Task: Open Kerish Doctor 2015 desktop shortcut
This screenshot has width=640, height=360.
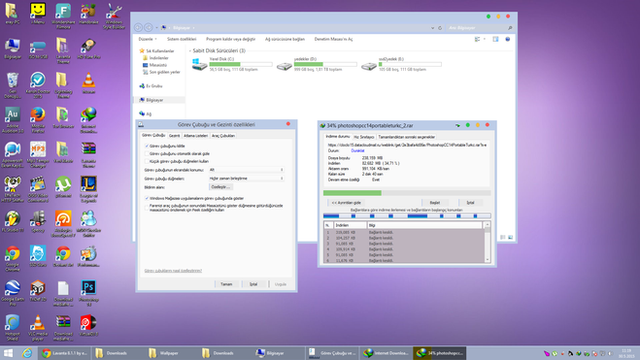Action: click(x=38, y=85)
